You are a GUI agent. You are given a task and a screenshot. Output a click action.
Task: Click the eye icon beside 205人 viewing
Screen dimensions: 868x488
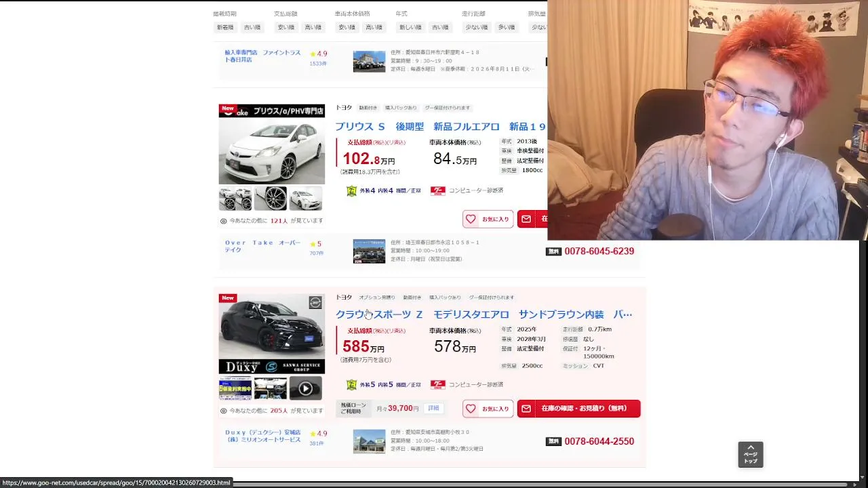pyautogui.click(x=224, y=411)
